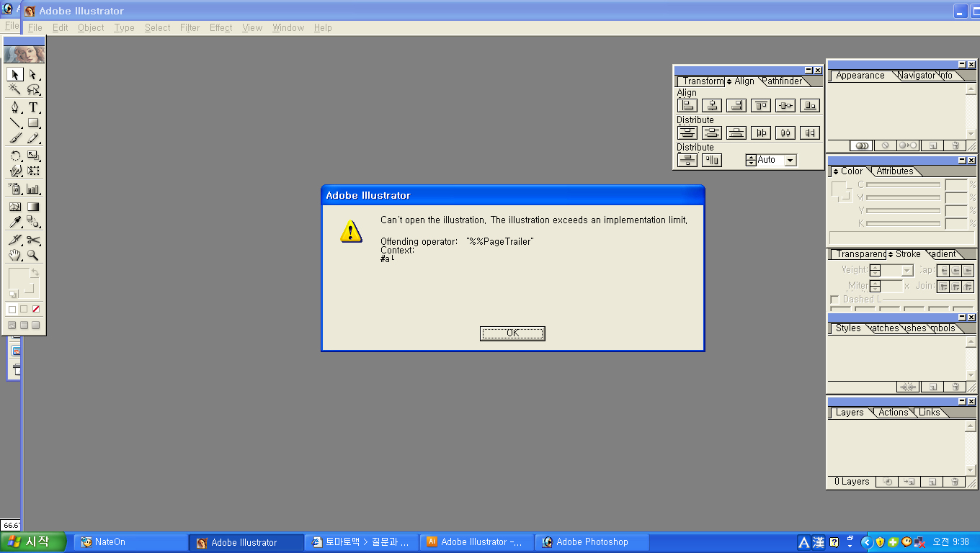Select the Type tool

33,107
